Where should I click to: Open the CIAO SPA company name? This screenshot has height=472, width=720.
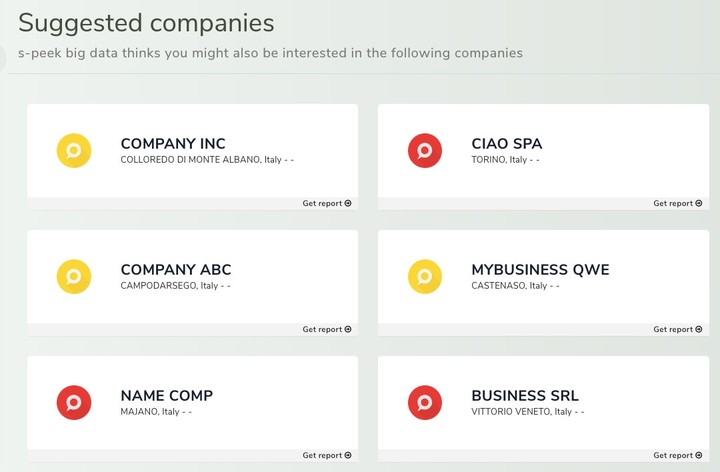507,144
